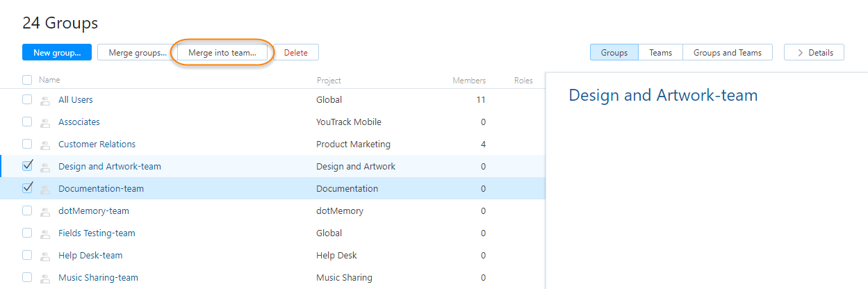The height and width of the screenshot is (289, 868).
Task: Open the Merge groups dialog
Action: 137,53
